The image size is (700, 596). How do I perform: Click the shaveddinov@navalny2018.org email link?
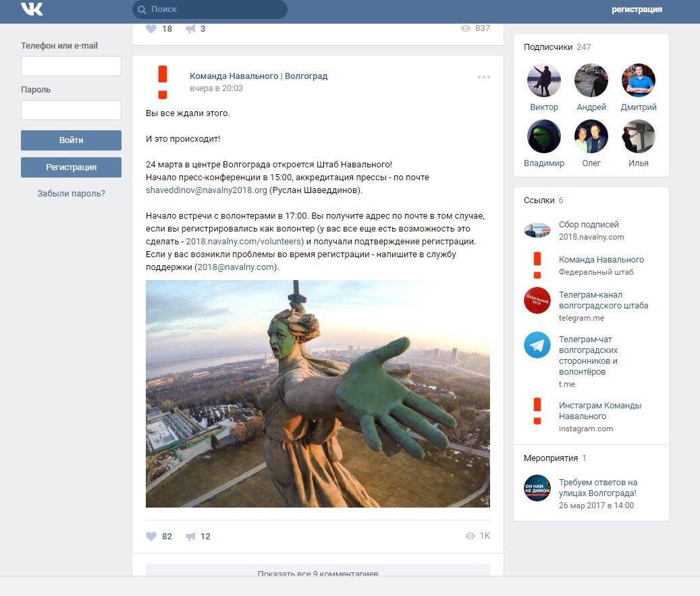[x=207, y=190]
